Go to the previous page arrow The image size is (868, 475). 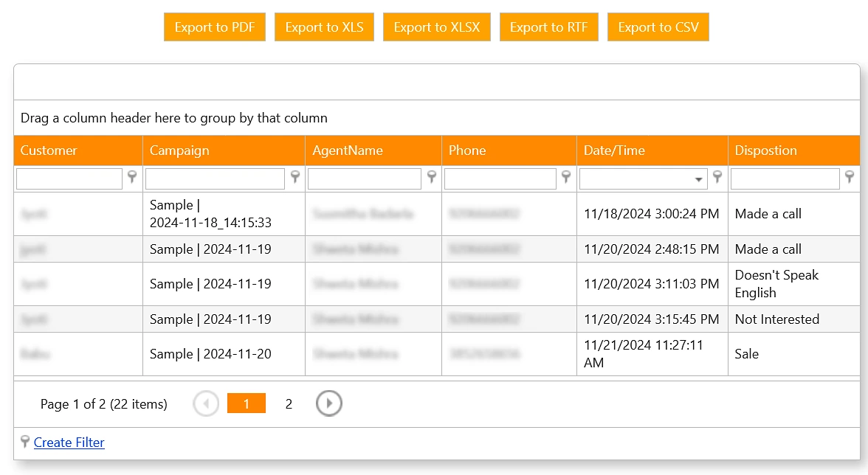coord(206,403)
